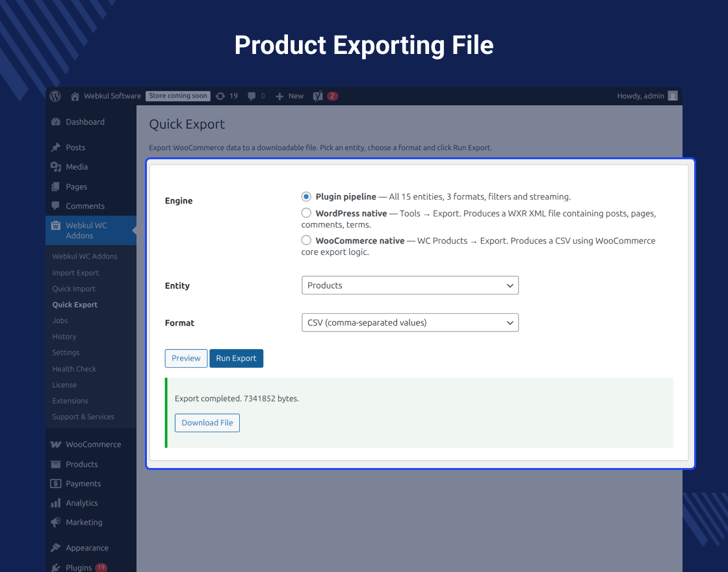Open the Store coming soon badge
728x572 pixels.
(x=178, y=96)
